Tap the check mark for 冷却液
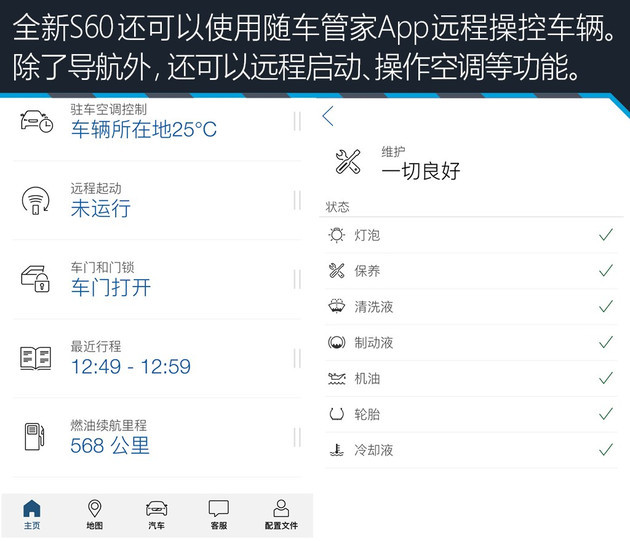This screenshot has width=630, height=541. (606, 449)
